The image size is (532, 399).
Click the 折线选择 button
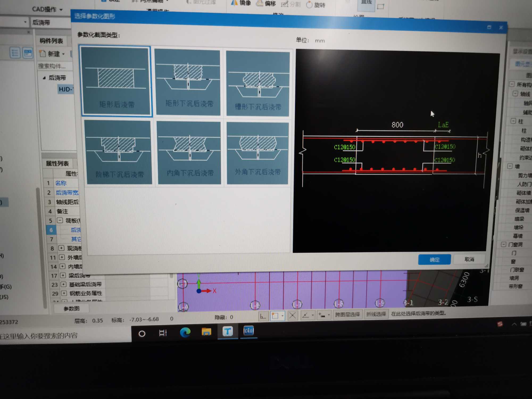coord(376,314)
